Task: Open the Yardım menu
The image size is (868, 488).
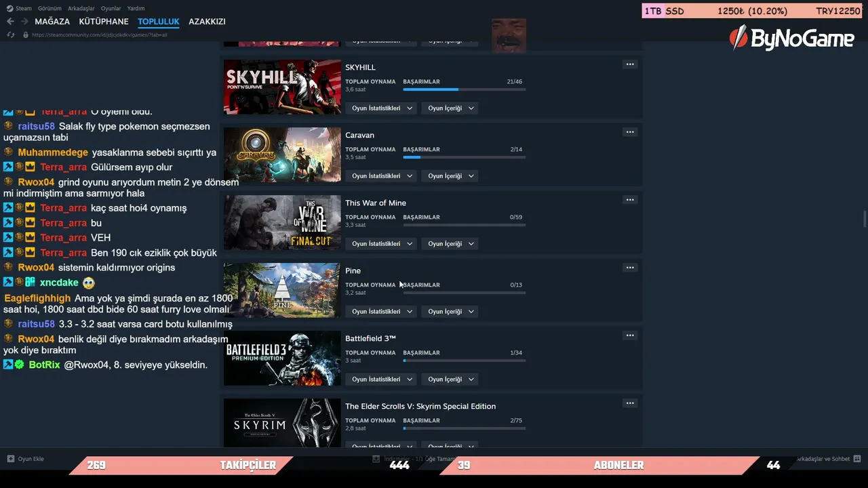Action: (136, 8)
